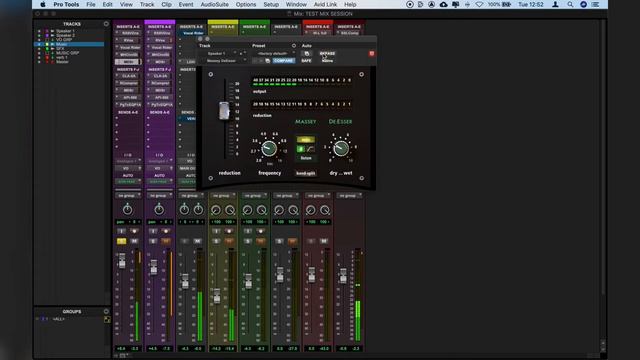This screenshot has width=640, height=360.
Task: Open the red track's no group dropdown
Action: (x=317, y=196)
